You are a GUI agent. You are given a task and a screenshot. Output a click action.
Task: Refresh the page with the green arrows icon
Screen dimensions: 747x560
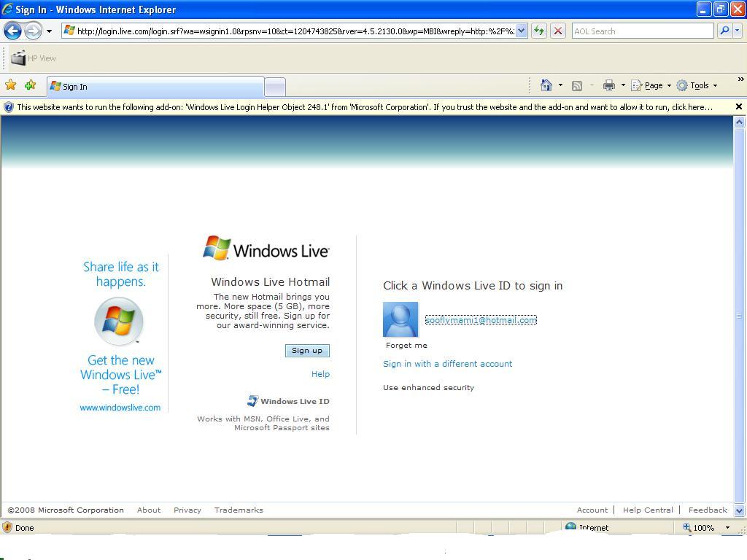pos(539,31)
